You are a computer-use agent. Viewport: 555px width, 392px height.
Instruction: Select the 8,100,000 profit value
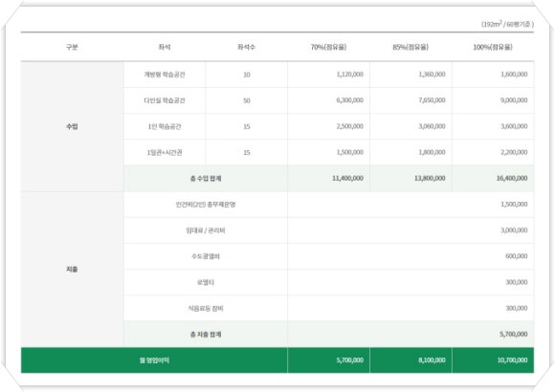tap(432, 360)
